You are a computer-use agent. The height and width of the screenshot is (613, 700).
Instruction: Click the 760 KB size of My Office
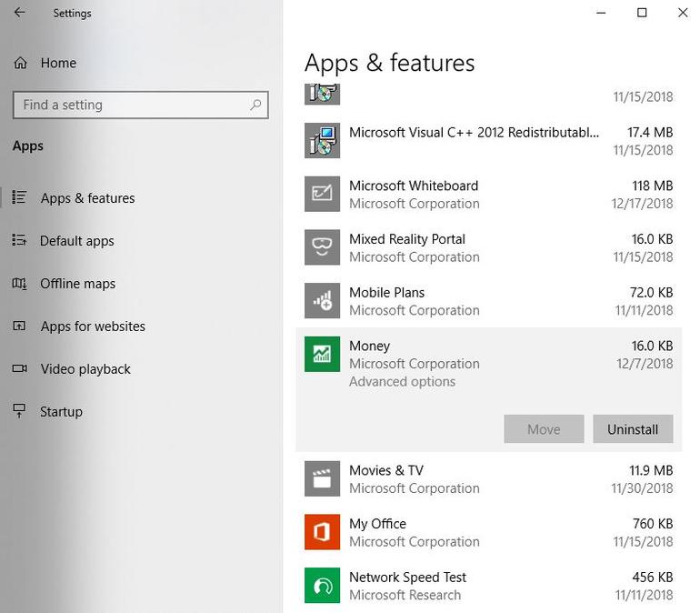click(653, 524)
